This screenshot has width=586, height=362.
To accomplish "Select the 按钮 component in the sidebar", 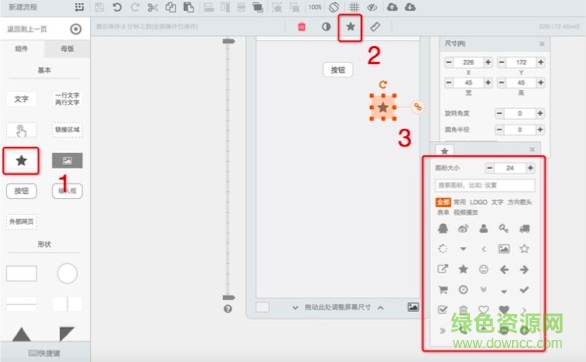I will 21,191.
